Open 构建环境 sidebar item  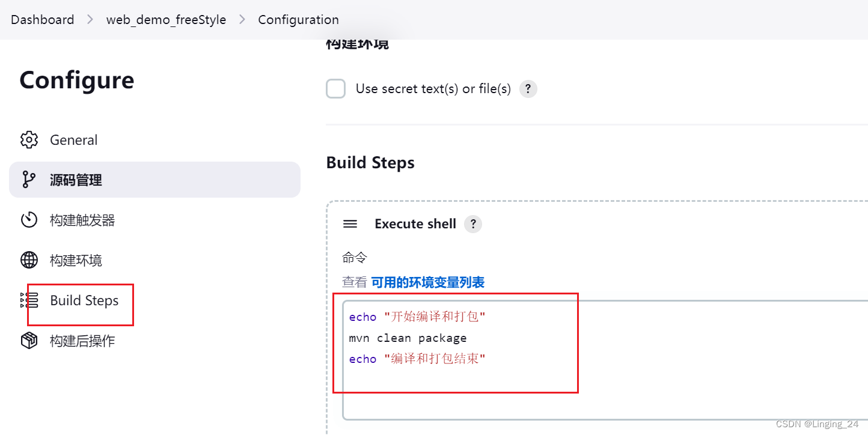154,260
